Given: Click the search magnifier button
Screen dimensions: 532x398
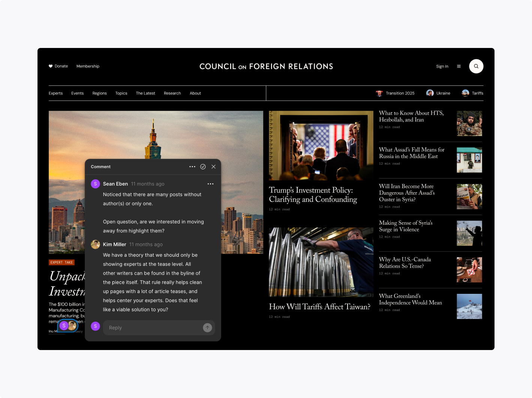Looking at the screenshot, I should [x=476, y=66].
